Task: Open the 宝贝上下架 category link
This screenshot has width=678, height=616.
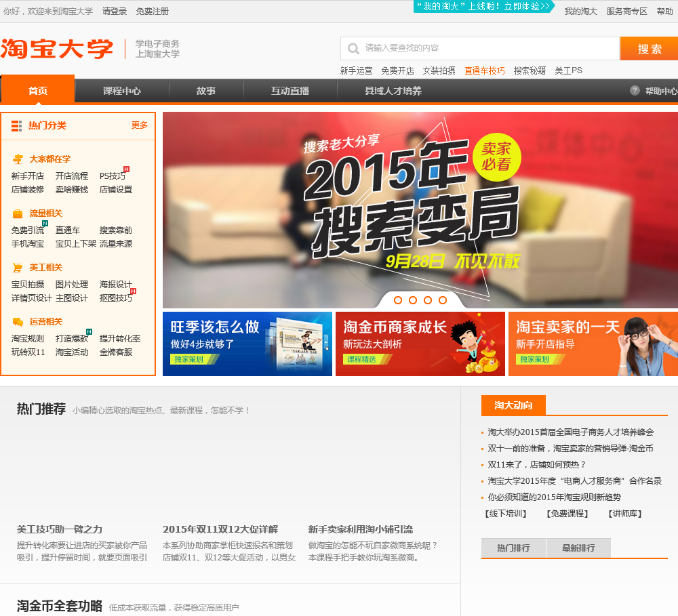Action: 76,243
